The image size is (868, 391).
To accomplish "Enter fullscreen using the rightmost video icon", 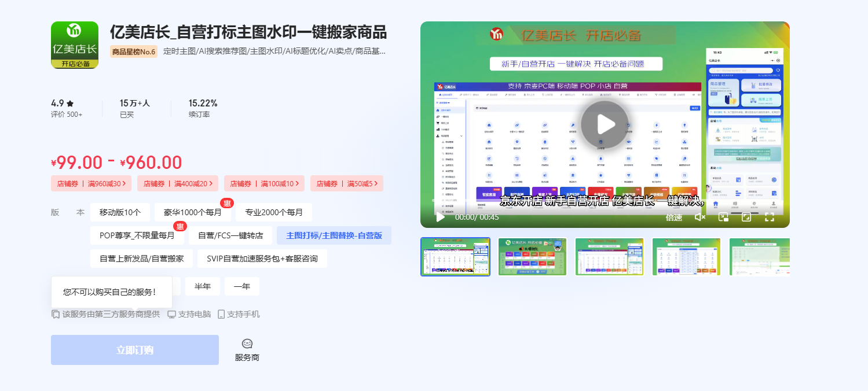I will pos(770,217).
